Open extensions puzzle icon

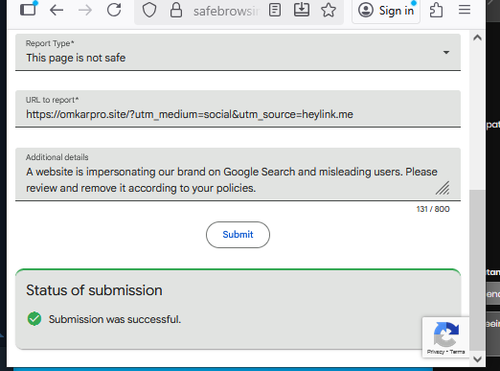click(x=436, y=10)
